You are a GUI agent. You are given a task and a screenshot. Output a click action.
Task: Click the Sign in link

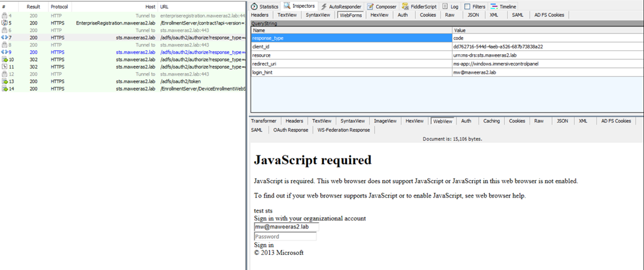pos(264,245)
